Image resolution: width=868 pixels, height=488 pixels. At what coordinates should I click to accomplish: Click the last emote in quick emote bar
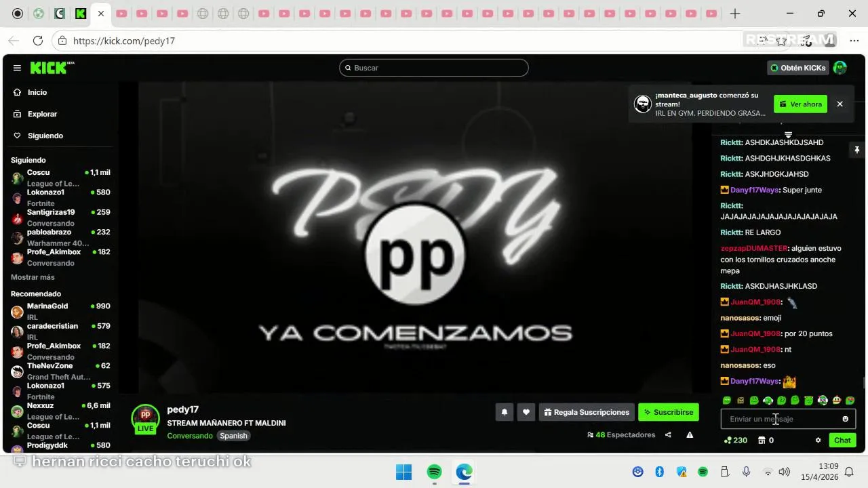(x=850, y=401)
